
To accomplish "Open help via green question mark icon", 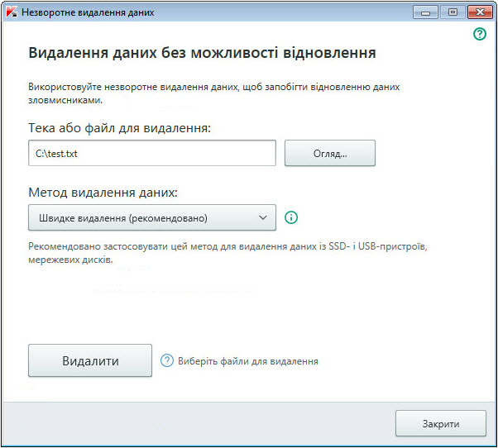I will click(480, 34).
